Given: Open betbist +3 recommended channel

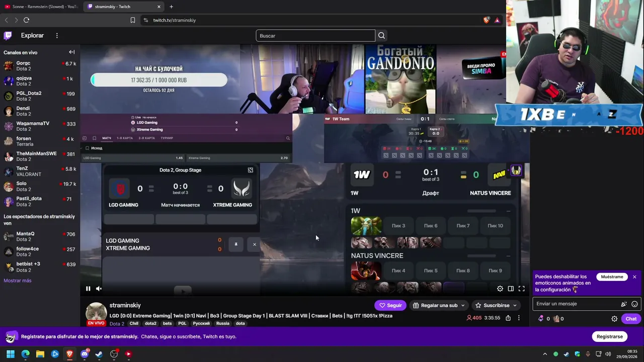Looking at the screenshot, I should coord(40,266).
